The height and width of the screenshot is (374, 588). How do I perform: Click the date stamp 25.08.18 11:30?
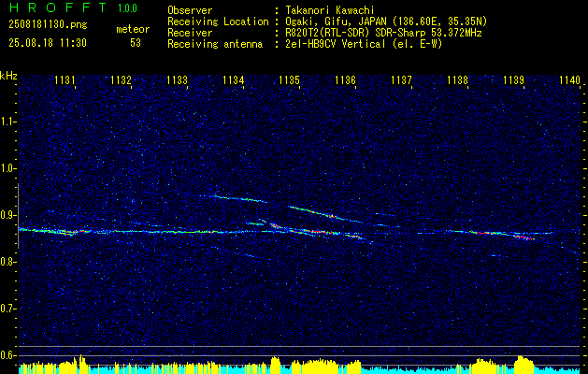point(48,43)
